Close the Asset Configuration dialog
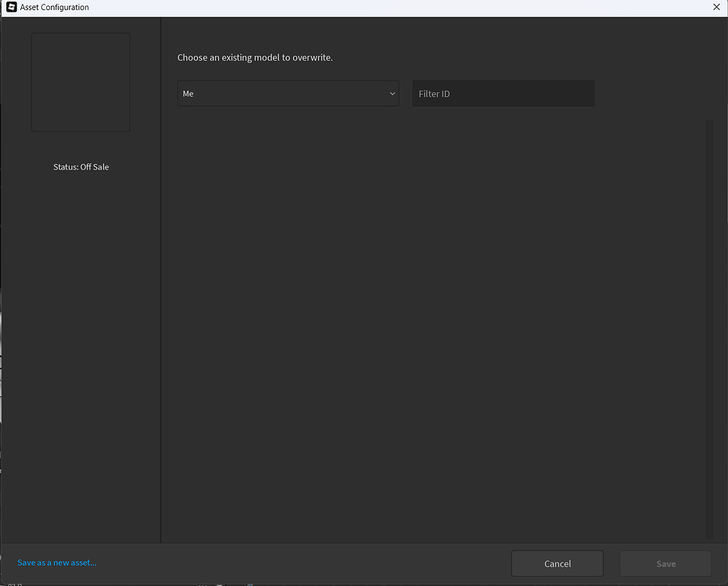 (x=716, y=7)
